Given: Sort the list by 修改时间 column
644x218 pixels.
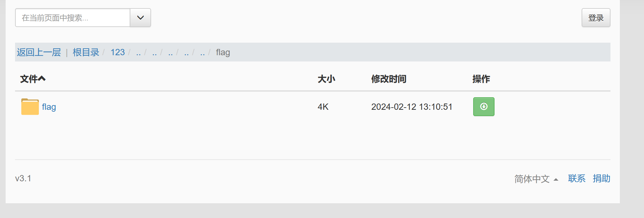Looking at the screenshot, I should [389, 79].
